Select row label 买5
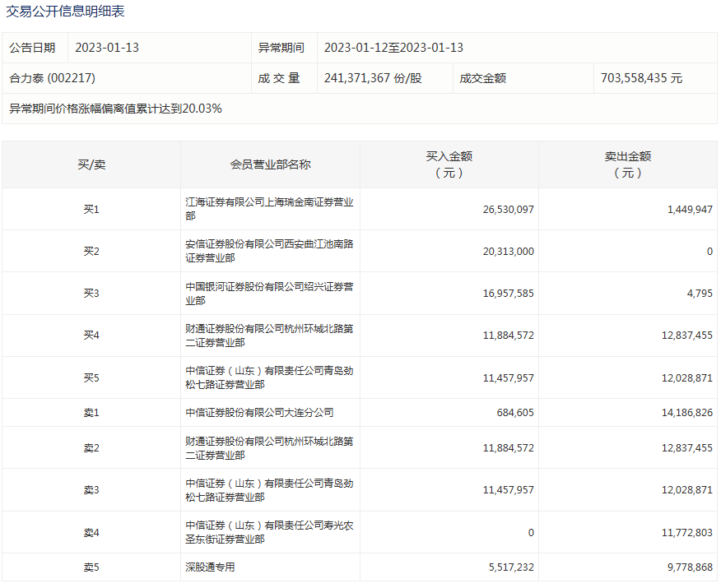 tap(91, 377)
